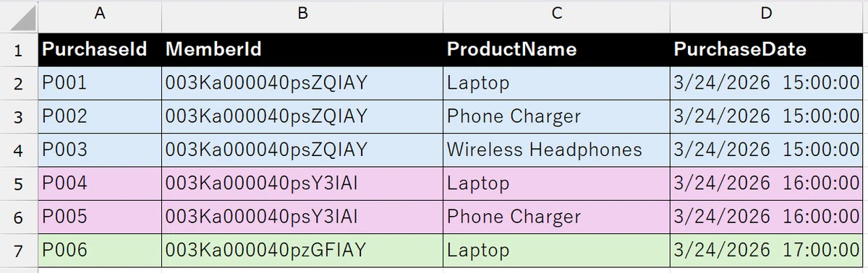Click the PurchaseId header cell
The image size is (868, 273).
99,49
